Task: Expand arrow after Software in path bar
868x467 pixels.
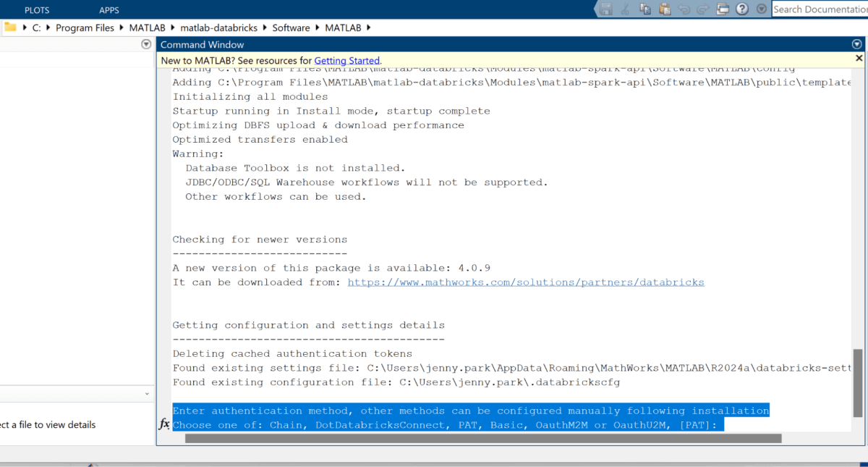Action: click(317, 28)
